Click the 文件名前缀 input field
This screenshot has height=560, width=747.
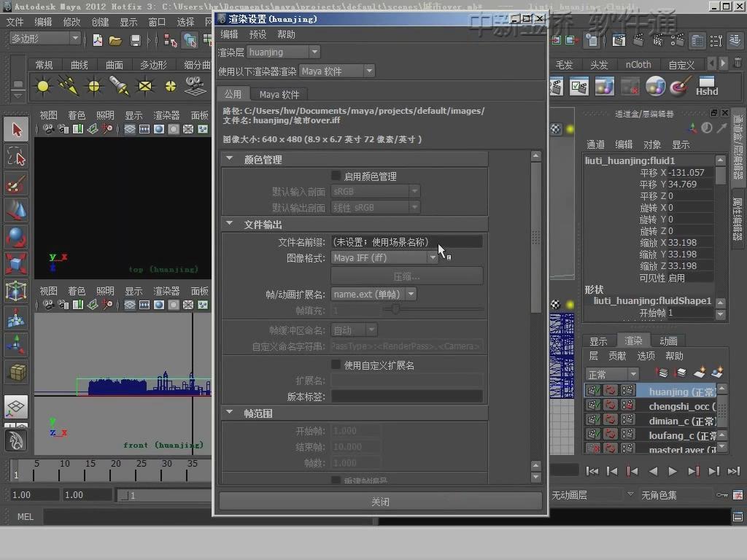(406, 242)
